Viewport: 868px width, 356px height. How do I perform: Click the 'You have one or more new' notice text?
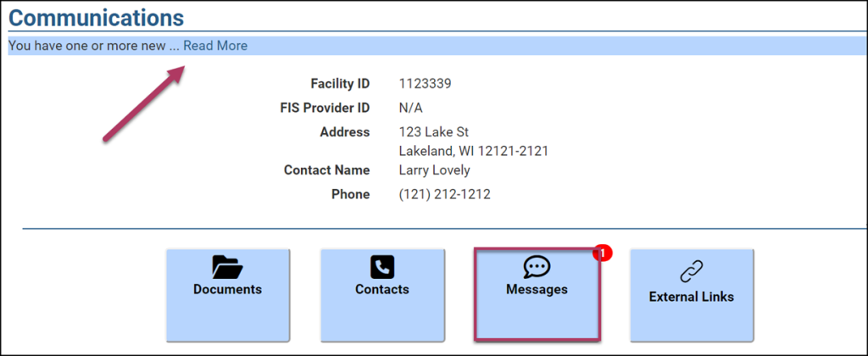pyautogui.click(x=87, y=46)
